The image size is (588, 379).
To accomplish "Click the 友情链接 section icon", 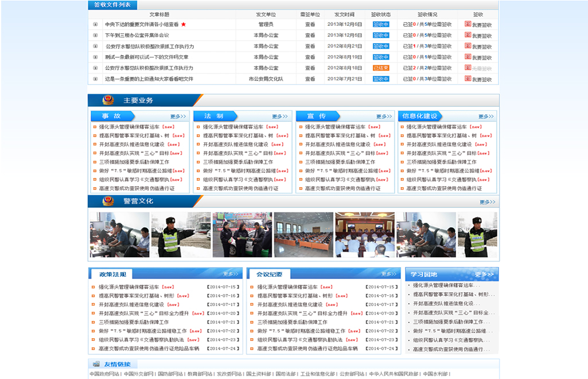I will point(95,365).
